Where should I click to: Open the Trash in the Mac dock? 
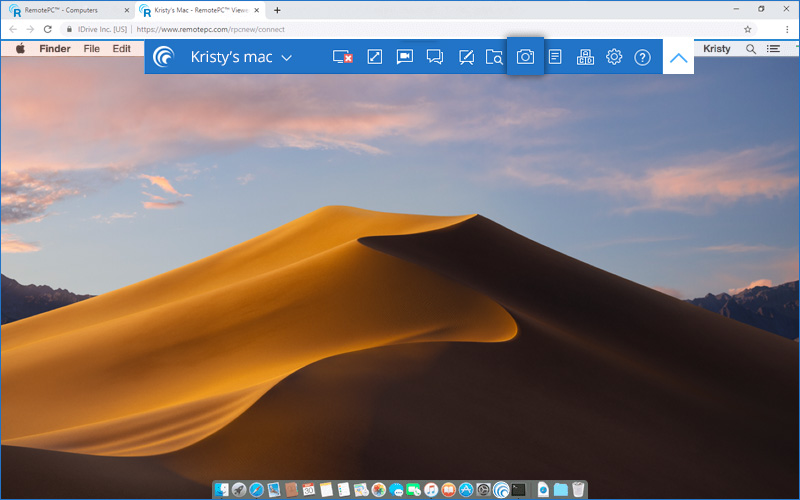click(x=578, y=490)
